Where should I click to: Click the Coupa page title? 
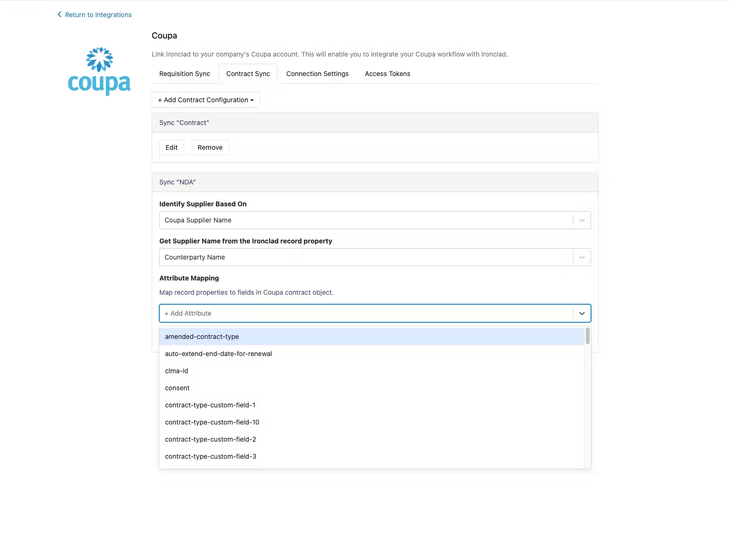(x=164, y=36)
